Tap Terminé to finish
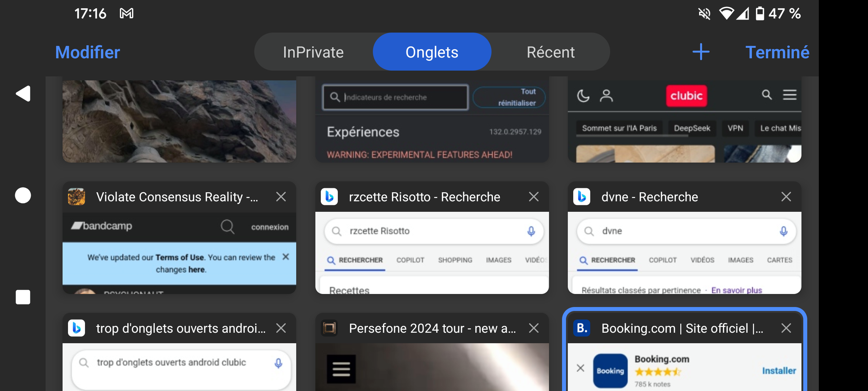868x391 pixels. (x=777, y=52)
